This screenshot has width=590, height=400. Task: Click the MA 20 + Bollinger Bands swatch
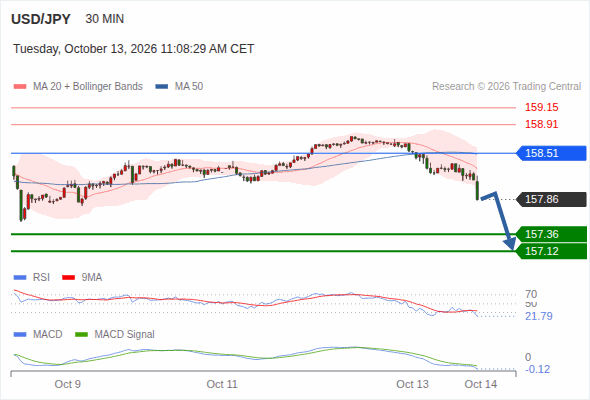[20, 87]
